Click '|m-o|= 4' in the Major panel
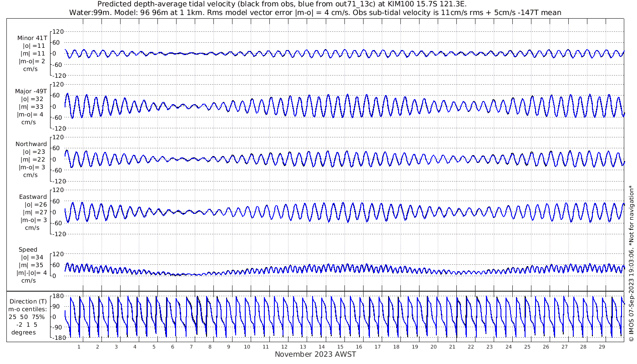637x364 pixels. pos(30,115)
